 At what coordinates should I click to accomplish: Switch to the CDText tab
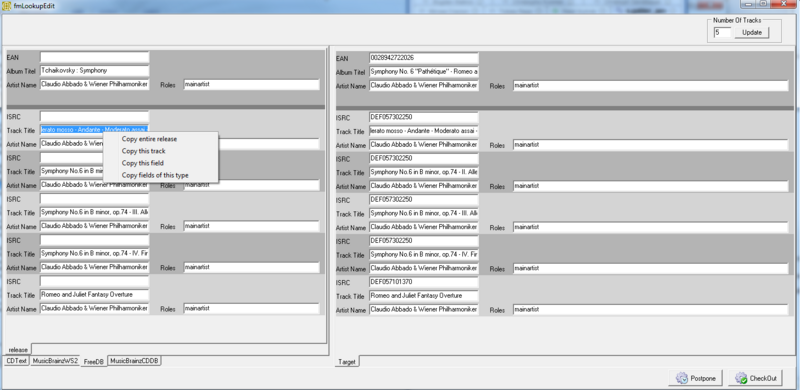16,361
